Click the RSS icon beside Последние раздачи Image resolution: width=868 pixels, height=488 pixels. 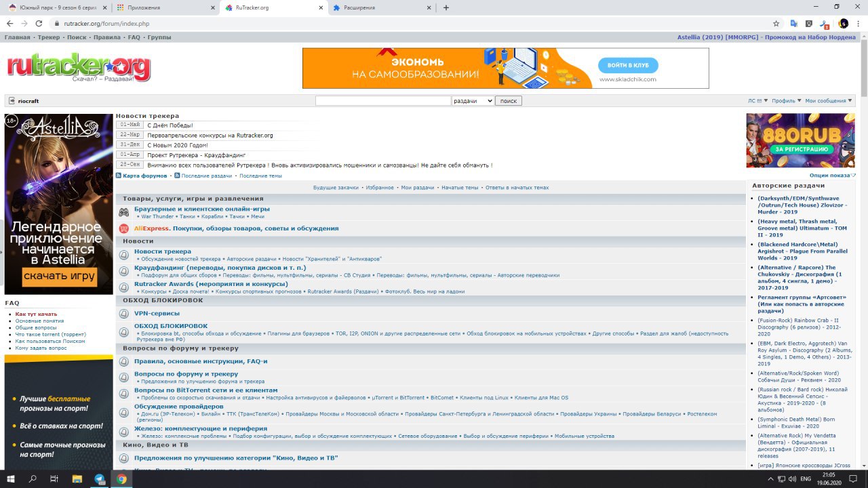click(x=177, y=176)
